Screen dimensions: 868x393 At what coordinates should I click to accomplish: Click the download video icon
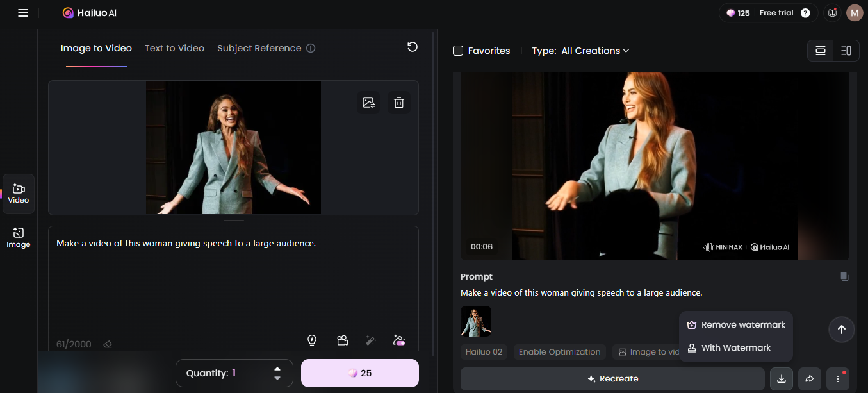click(x=781, y=379)
